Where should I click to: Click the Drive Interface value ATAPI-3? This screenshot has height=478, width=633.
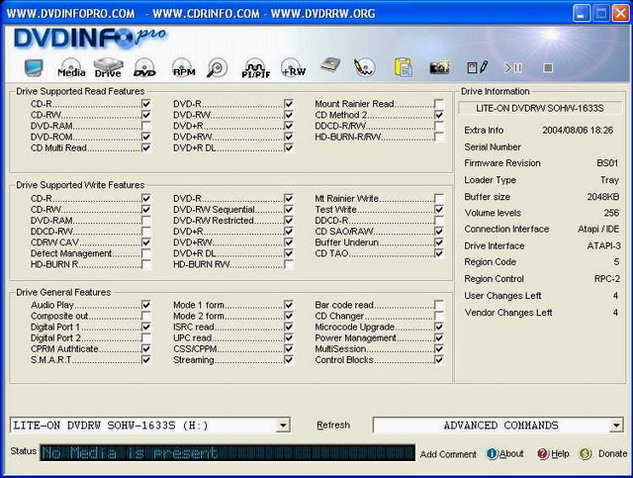coord(603,245)
